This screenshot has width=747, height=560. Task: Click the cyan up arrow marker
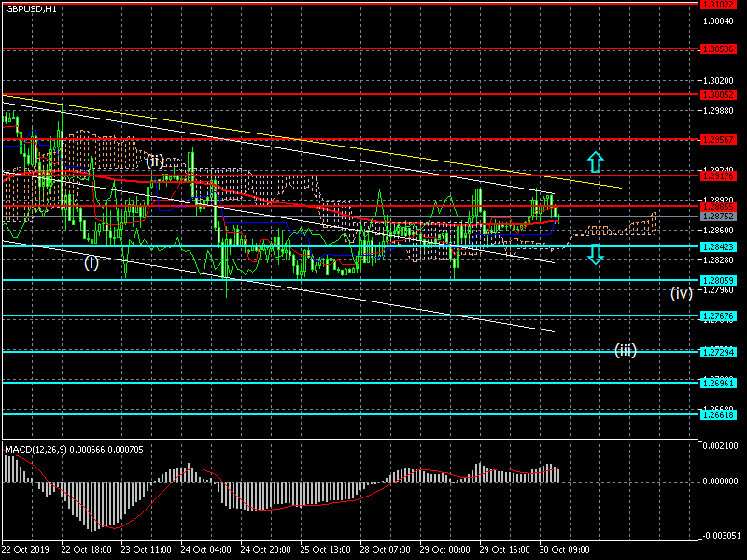pyautogui.click(x=596, y=161)
